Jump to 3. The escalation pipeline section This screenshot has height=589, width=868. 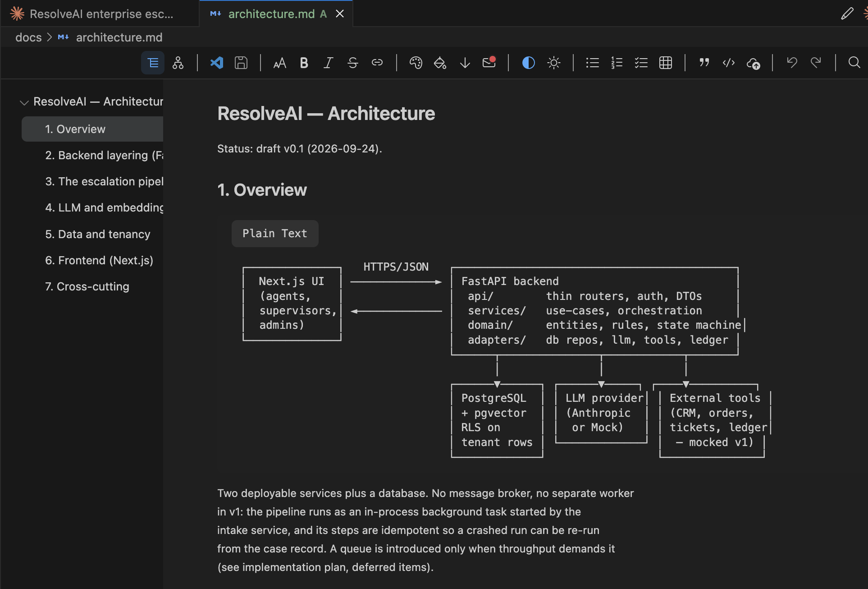pyautogui.click(x=104, y=181)
